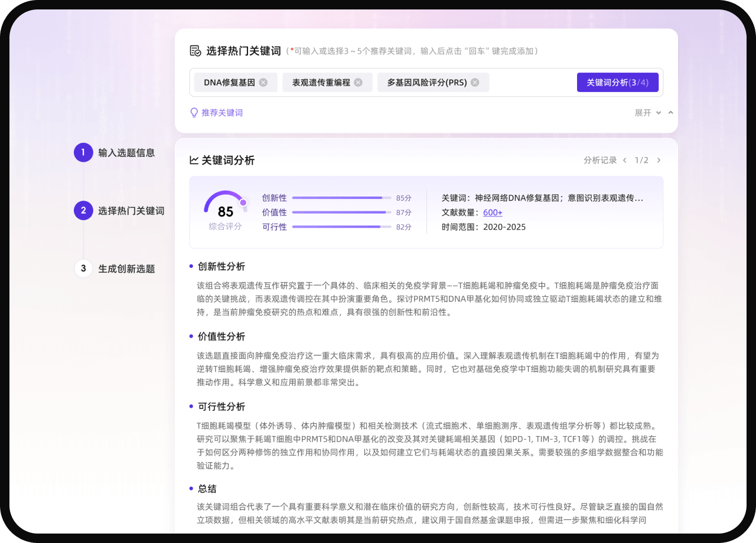Open the 生成创新选题 step
This screenshot has height=543, width=756.
126,269
